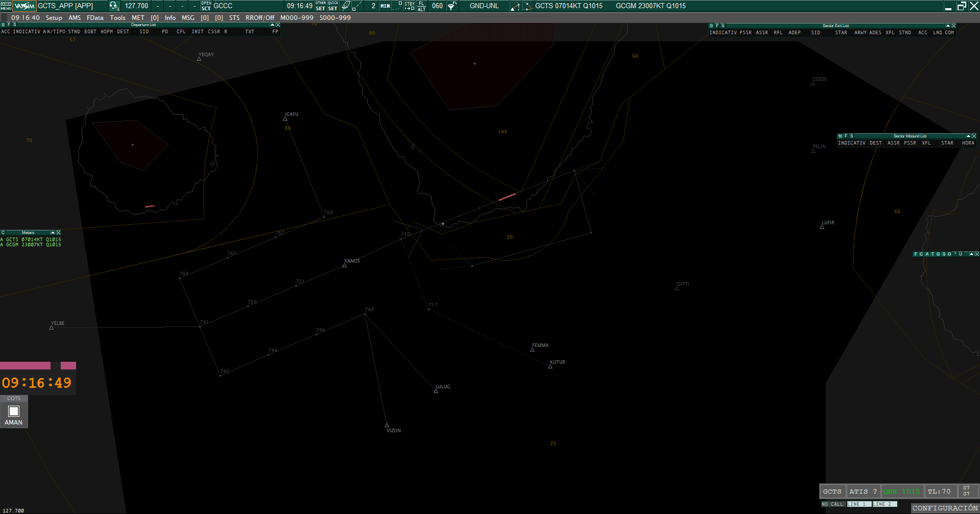Click the QUICK SET button

(x=333, y=6)
